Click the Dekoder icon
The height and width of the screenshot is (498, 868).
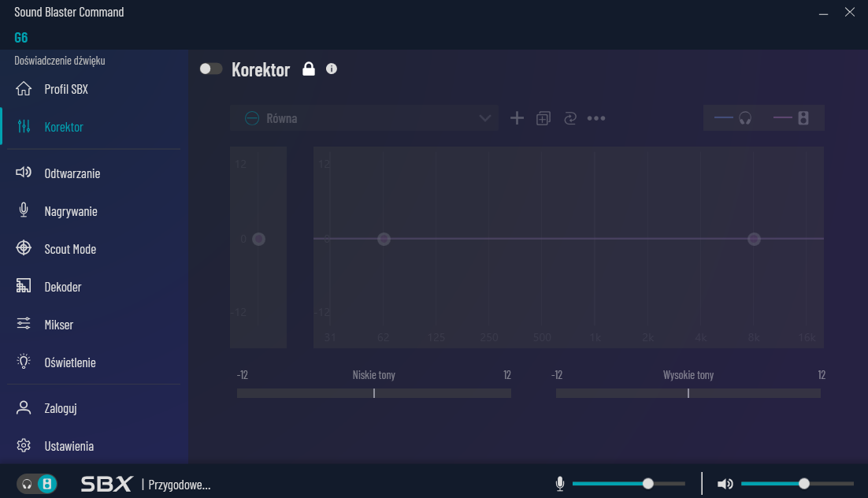pos(24,285)
